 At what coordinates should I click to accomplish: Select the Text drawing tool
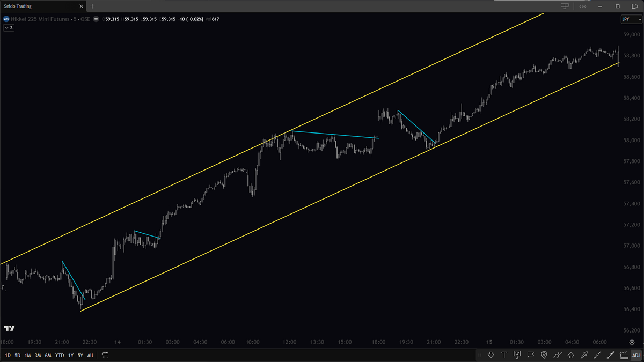[504, 355]
